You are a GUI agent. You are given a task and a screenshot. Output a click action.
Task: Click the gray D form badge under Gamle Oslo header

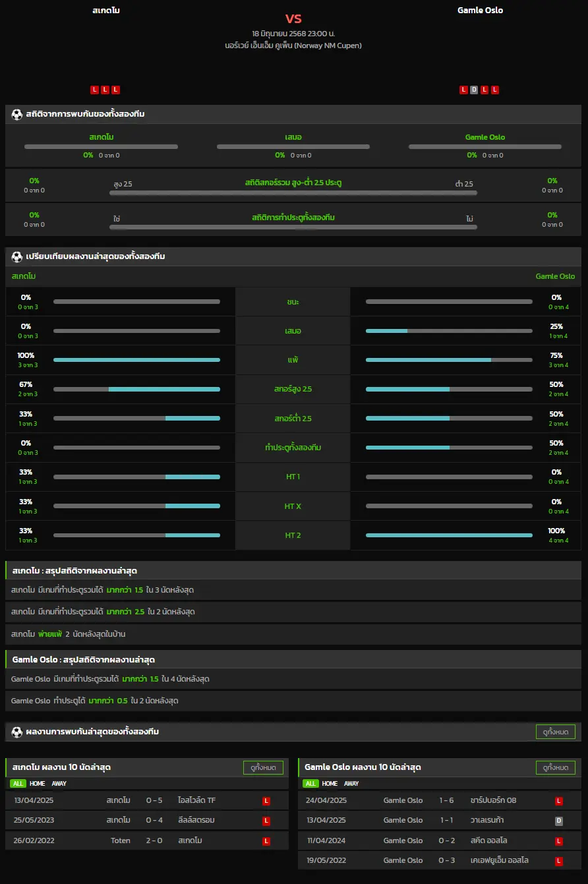(x=474, y=90)
